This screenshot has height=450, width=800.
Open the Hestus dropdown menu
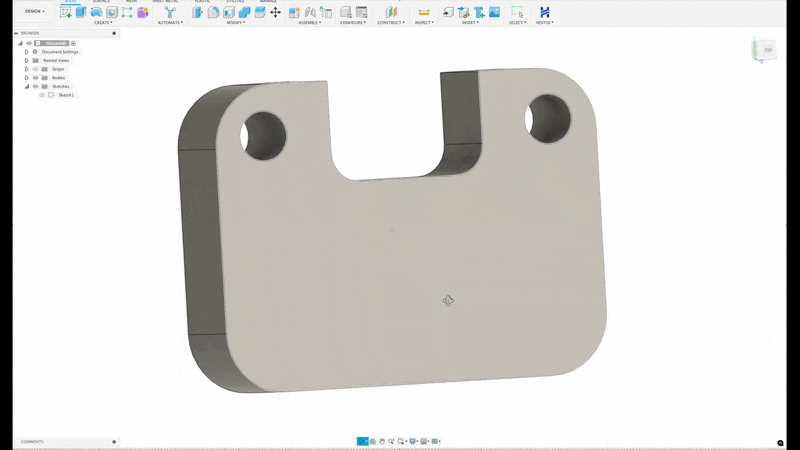click(x=544, y=22)
